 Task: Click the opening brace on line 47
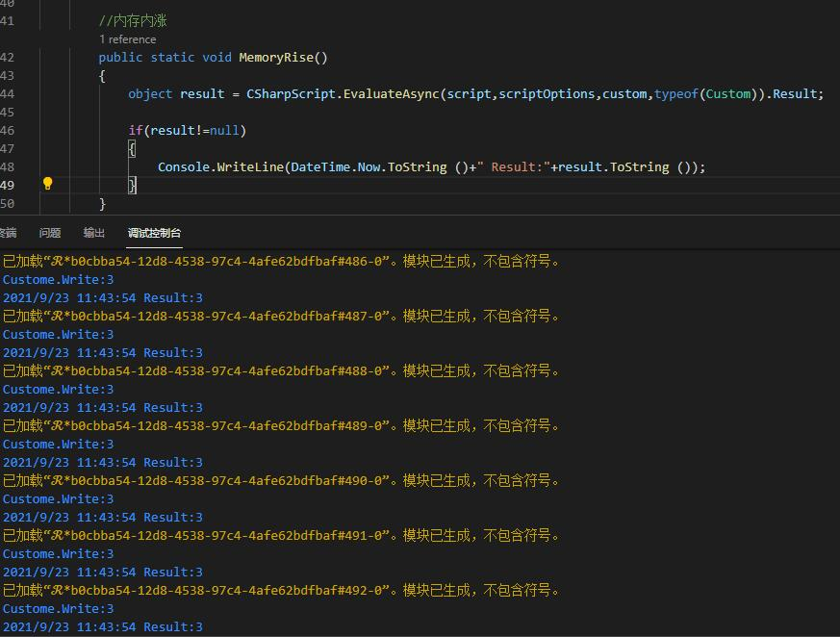pyautogui.click(x=132, y=148)
